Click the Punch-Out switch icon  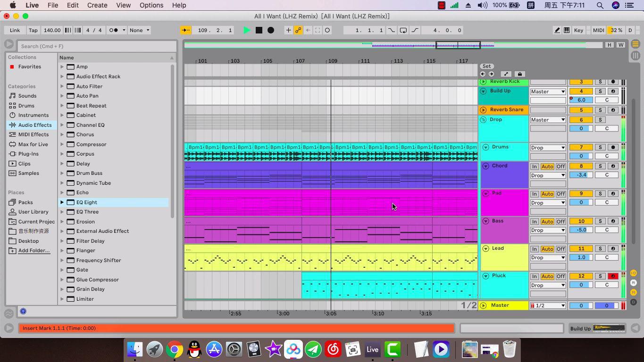tap(415, 30)
